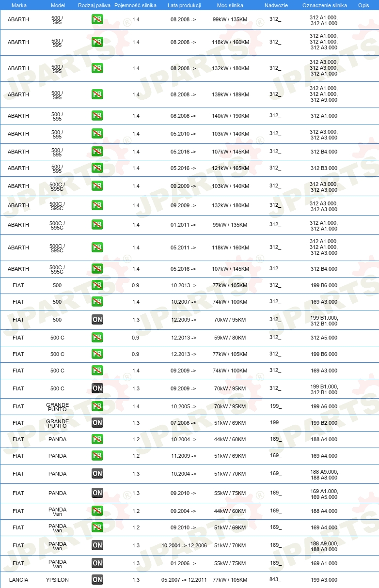
Task: Click engine code 312 B3.000
Action: pos(324,168)
